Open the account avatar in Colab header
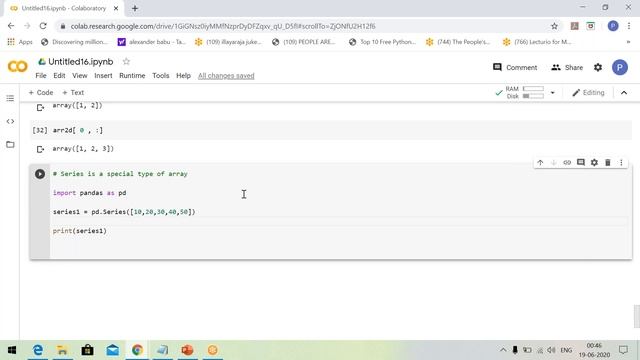 [x=620, y=67]
